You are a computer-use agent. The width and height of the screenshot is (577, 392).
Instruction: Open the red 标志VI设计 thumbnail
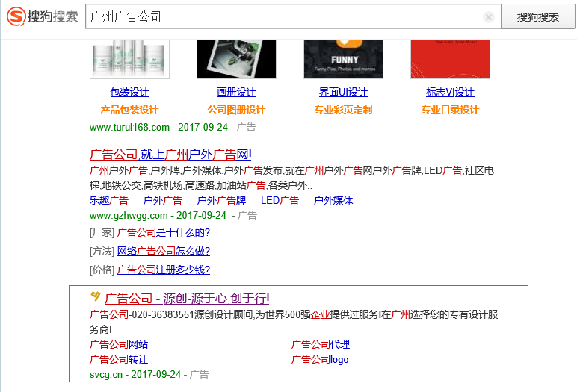pyautogui.click(x=450, y=59)
